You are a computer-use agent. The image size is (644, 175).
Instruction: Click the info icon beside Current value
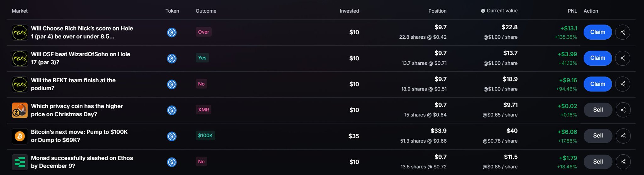(x=483, y=11)
